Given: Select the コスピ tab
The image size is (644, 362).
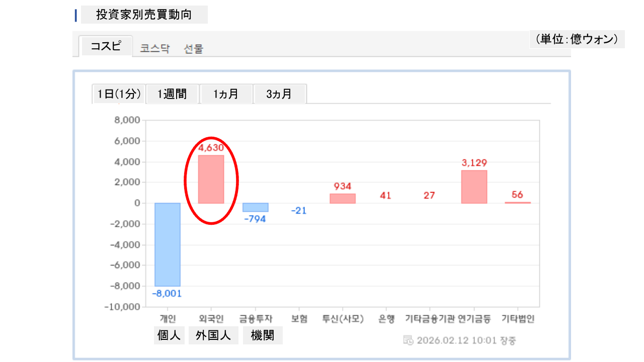Looking at the screenshot, I should pos(106,46).
